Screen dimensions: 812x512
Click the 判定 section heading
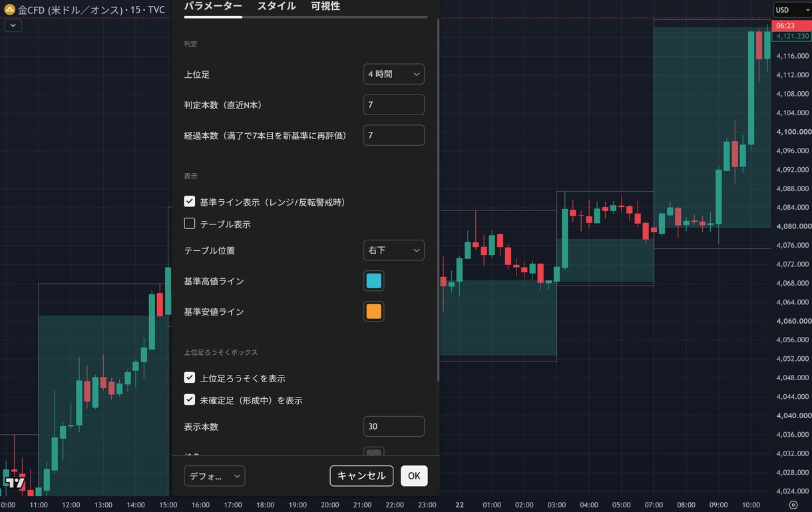click(x=191, y=44)
